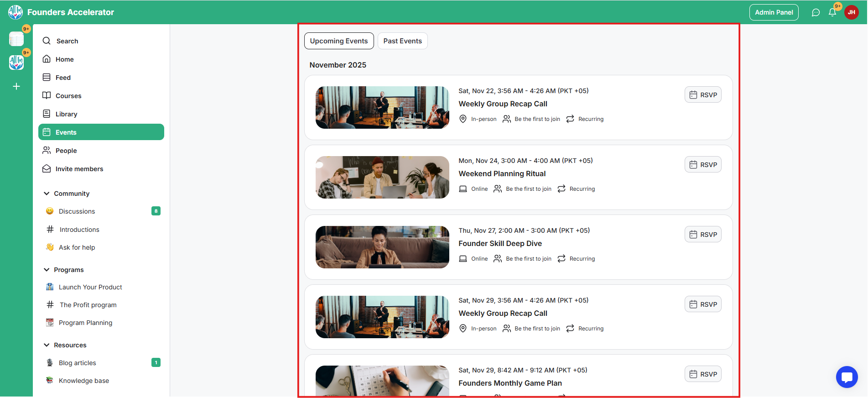This screenshot has height=398, width=868.
Task: RSVP to Founders Monthly Game Plan
Action: pos(703,374)
